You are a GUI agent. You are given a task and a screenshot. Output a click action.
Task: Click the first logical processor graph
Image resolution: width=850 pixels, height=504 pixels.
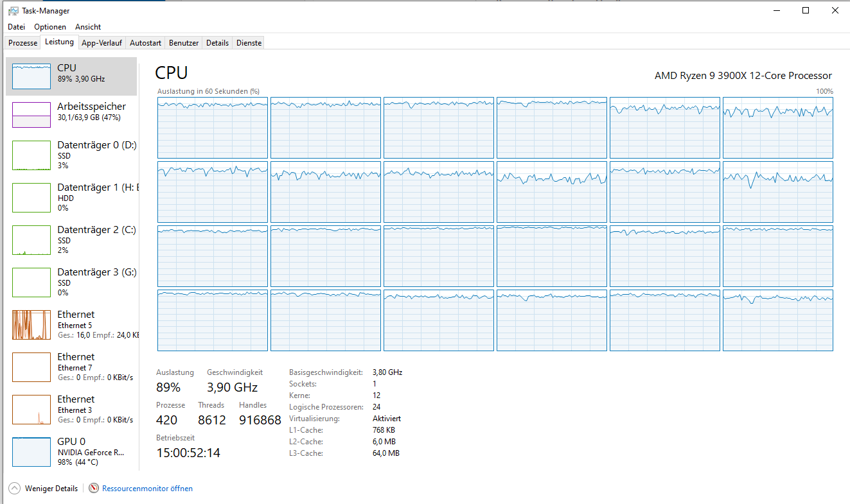[x=213, y=128]
